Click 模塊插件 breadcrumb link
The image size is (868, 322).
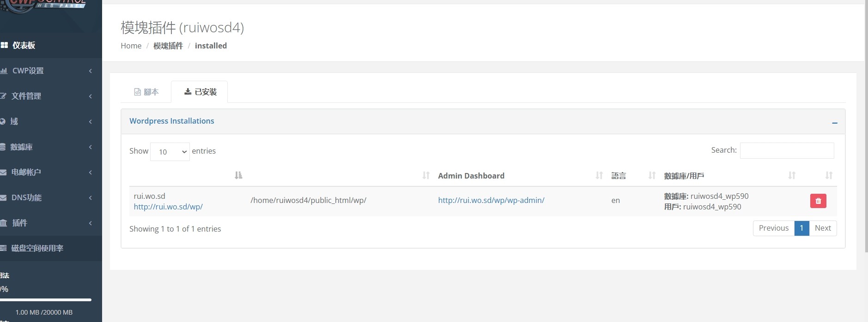coord(168,46)
